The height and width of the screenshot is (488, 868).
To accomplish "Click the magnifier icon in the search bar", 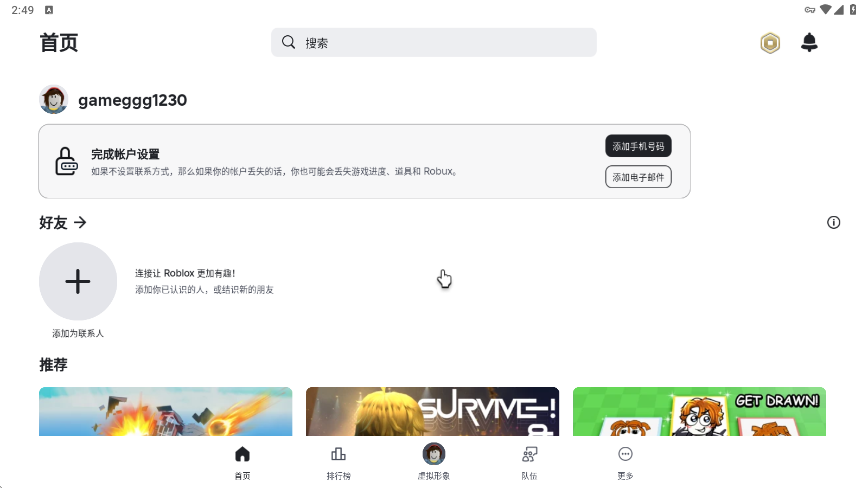I will point(288,42).
